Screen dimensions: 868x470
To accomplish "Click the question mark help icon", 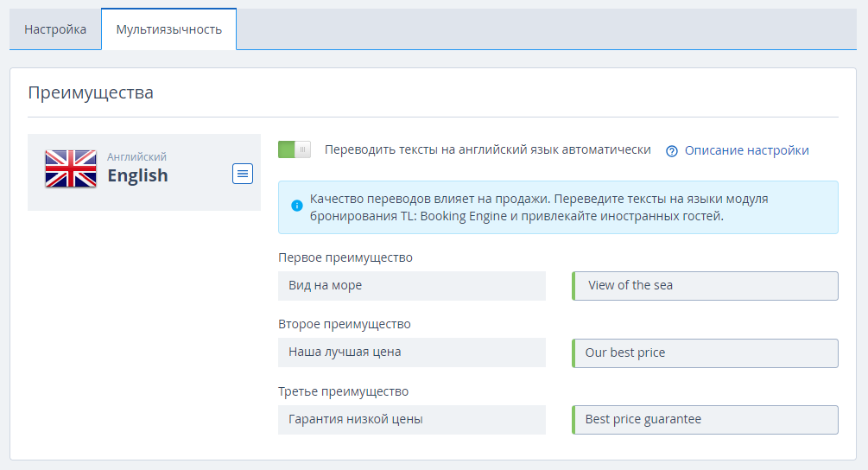I will (x=671, y=151).
